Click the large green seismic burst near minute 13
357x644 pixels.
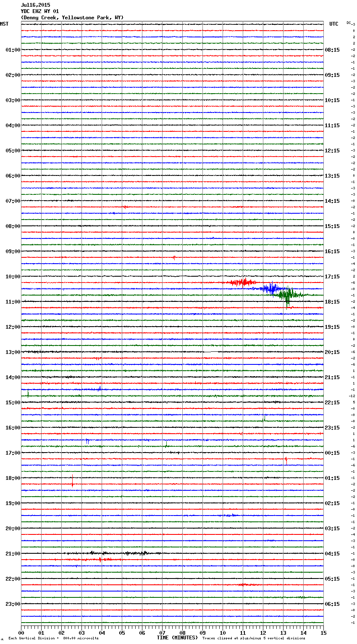(288, 296)
